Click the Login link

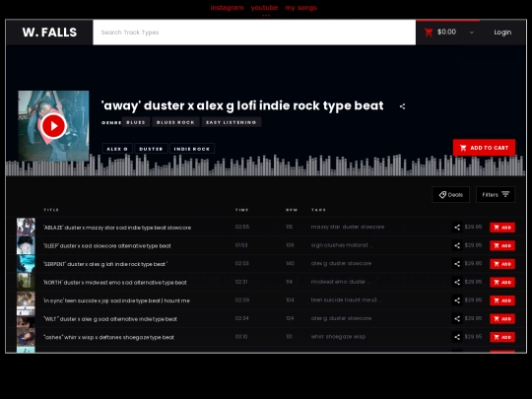pos(502,33)
